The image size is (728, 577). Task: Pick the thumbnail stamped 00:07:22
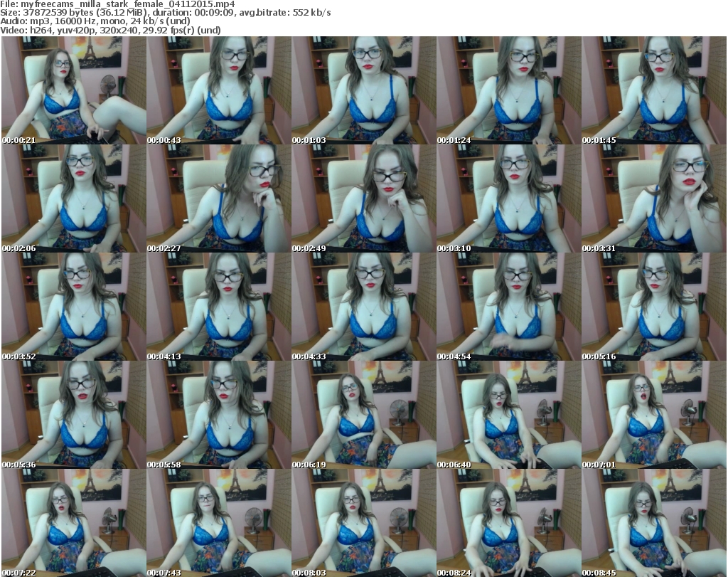click(74, 523)
